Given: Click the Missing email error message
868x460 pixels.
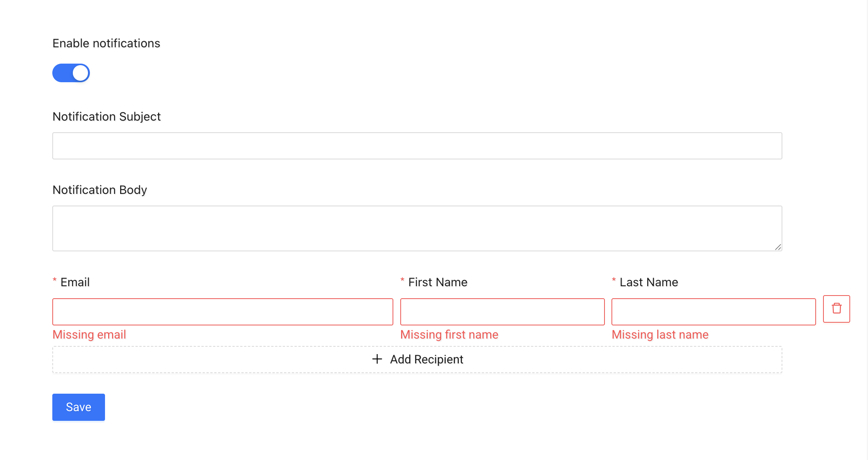Looking at the screenshot, I should (x=89, y=334).
